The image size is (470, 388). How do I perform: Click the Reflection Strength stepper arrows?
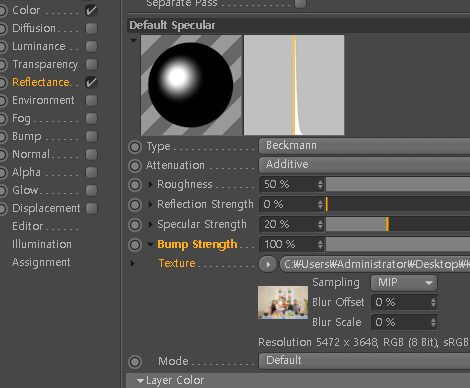tap(320, 204)
